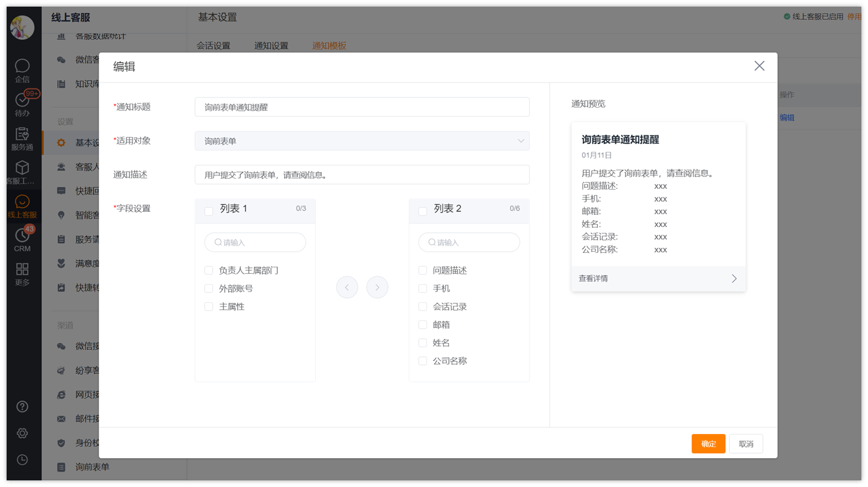The height and width of the screenshot is (487, 868).
Task: Check the 外部账号 checkbox
Action: [x=209, y=289]
